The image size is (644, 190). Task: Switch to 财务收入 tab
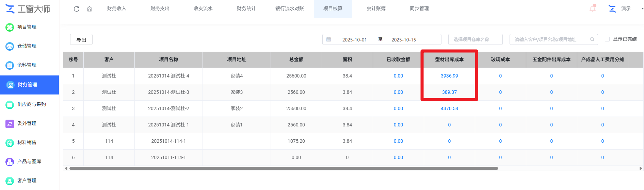point(117,8)
